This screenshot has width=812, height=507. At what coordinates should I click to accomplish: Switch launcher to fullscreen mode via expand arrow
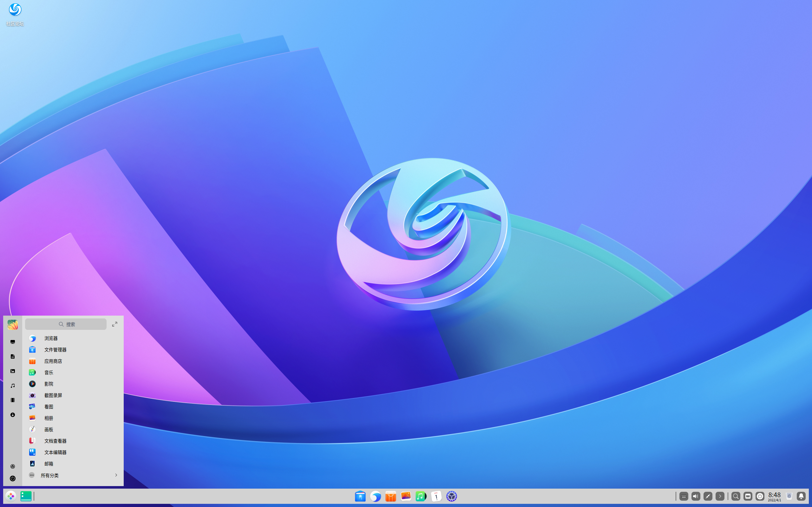click(115, 324)
